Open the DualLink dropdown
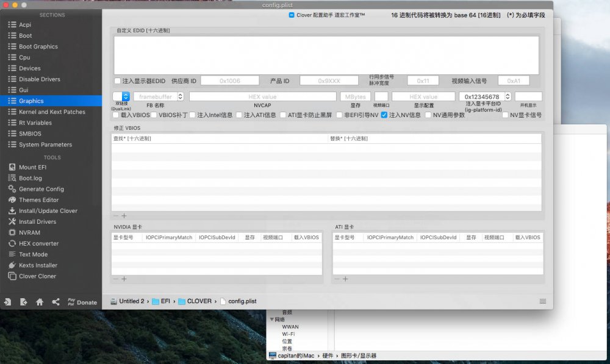 point(121,96)
